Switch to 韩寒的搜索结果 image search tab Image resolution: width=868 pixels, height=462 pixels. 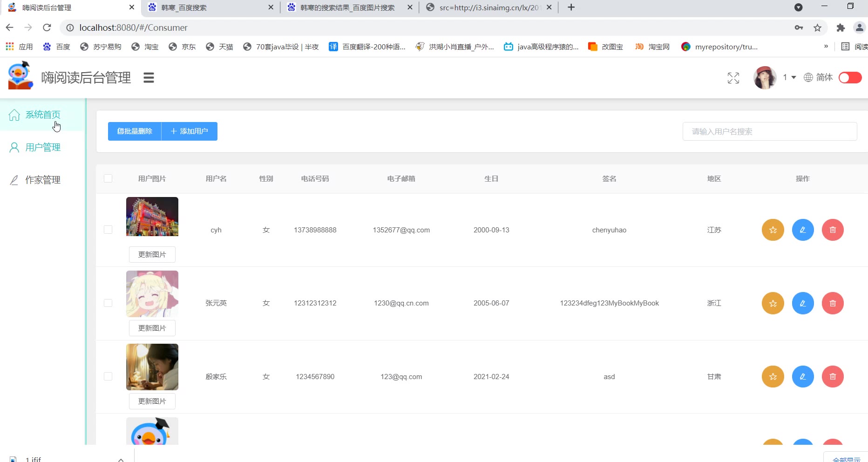coord(349,7)
